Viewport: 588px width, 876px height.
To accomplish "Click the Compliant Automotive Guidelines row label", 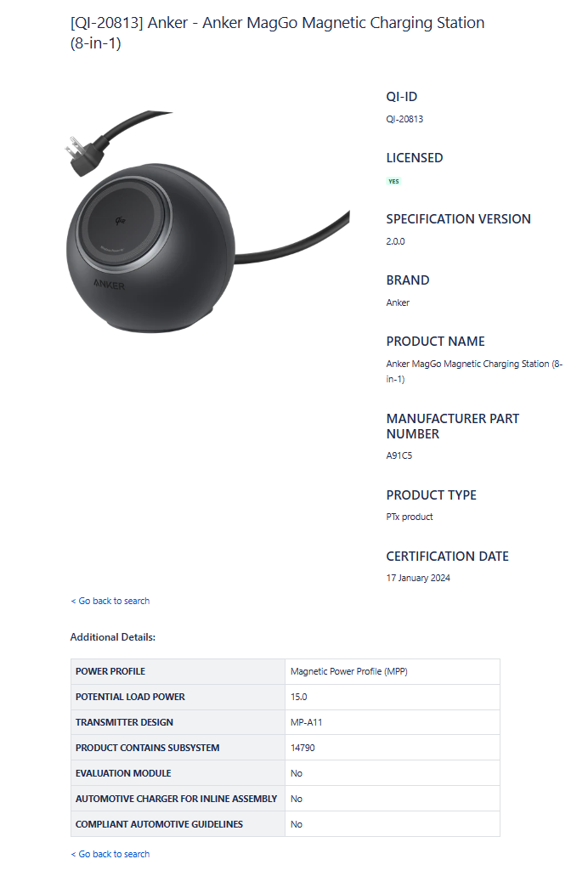I will (159, 824).
